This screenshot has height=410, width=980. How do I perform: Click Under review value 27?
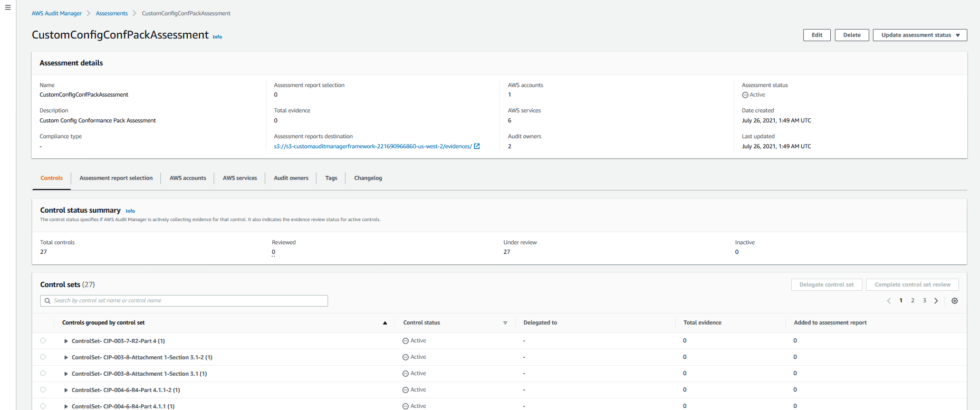coord(507,252)
